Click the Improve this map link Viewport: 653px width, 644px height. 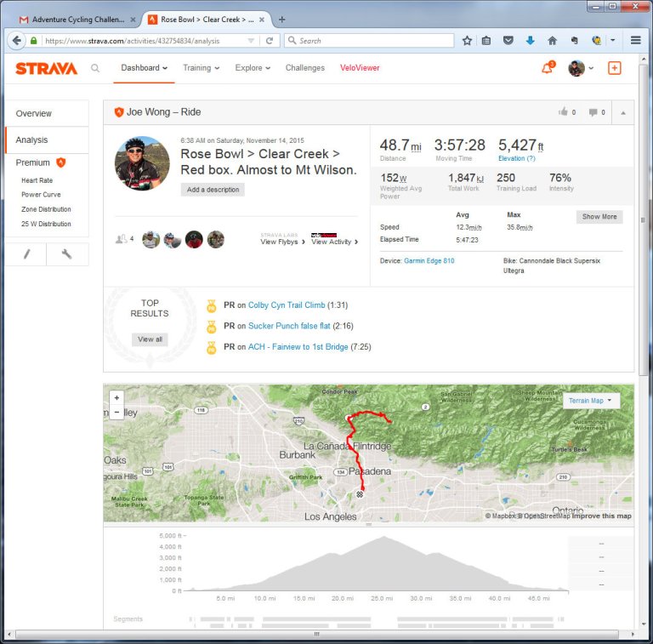pyautogui.click(x=601, y=516)
